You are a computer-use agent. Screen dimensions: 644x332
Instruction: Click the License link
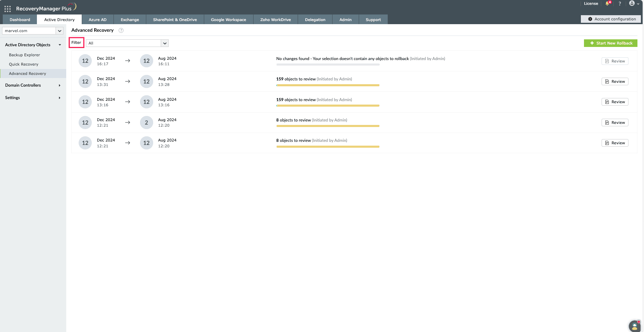(591, 3)
